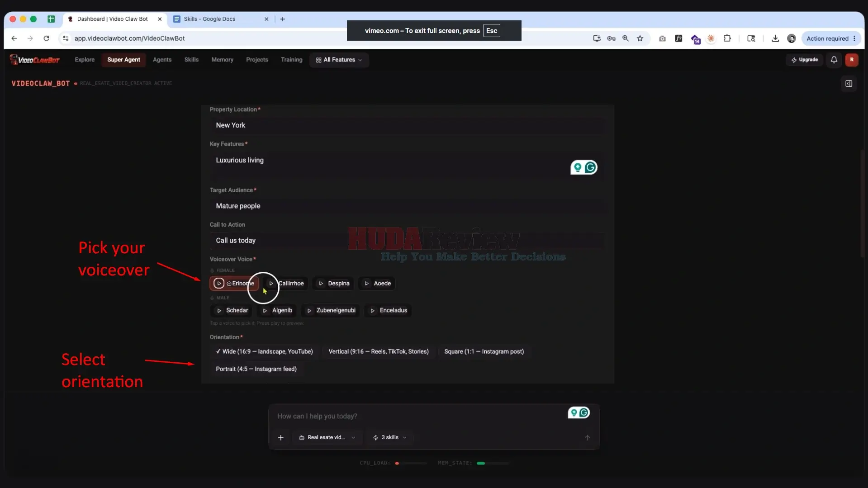
Task: Go back in browser history
Action: pyautogui.click(x=14, y=38)
